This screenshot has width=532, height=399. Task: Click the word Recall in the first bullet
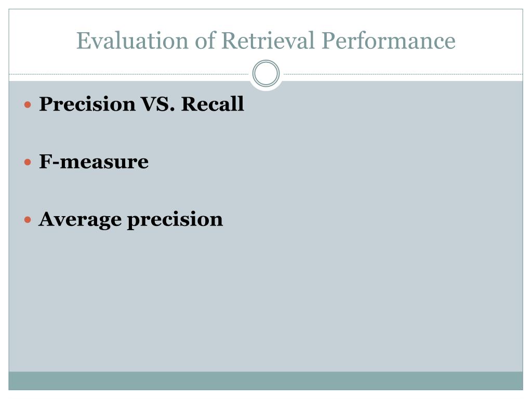[x=212, y=104]
